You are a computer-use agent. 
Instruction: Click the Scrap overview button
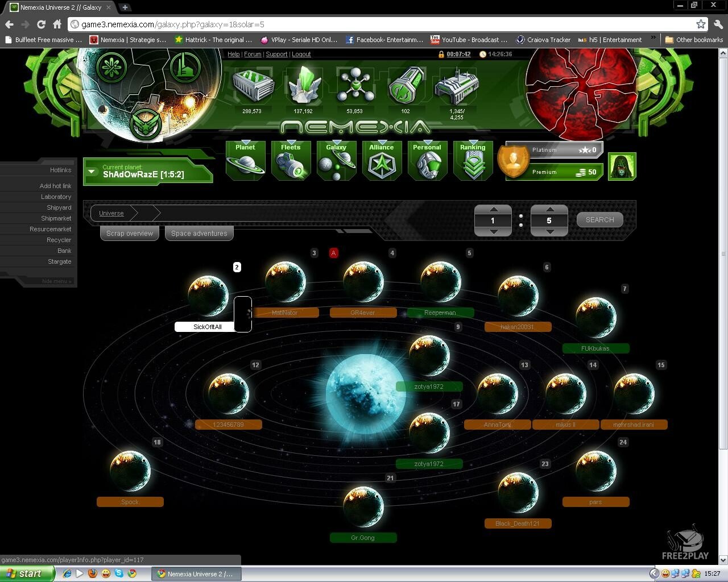pyautogui.click(x=130, y=234)
